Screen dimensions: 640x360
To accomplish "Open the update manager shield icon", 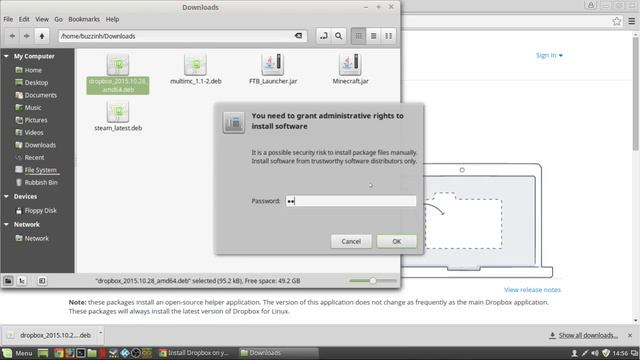I will pos(606,353).
